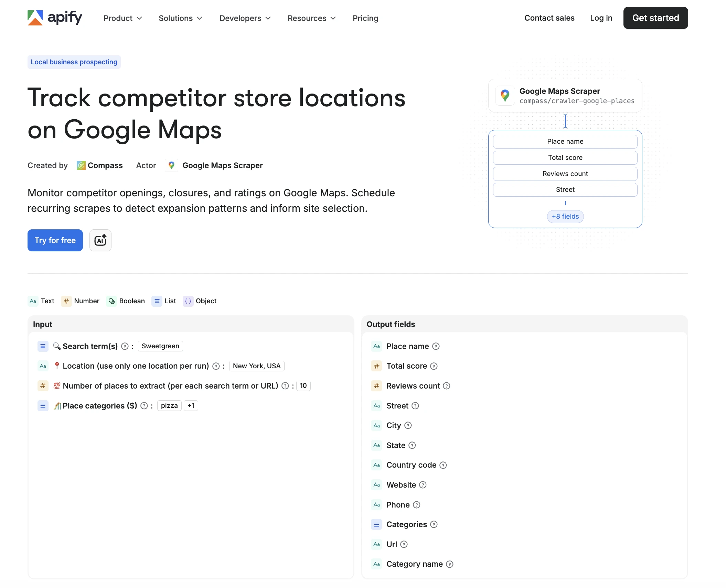
Task: Open Google Maps Scraper card title
Action: coord(559,91)
